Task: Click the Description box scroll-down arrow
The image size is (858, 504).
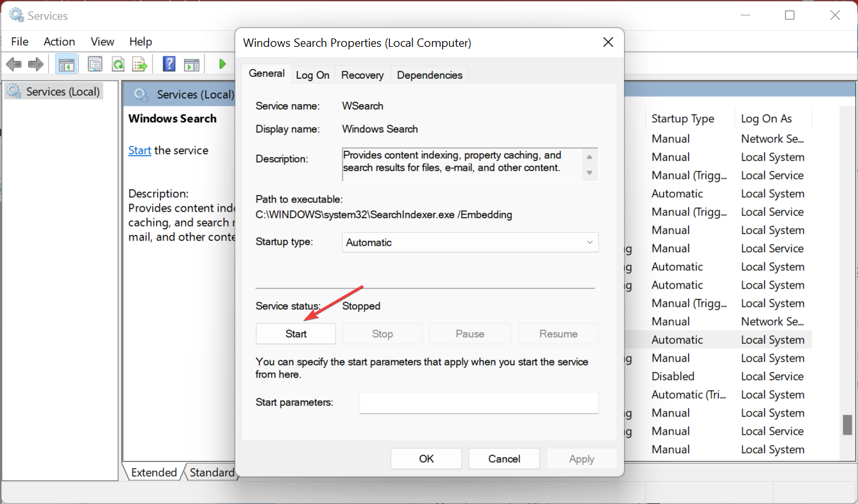Action: coord(589,172)
